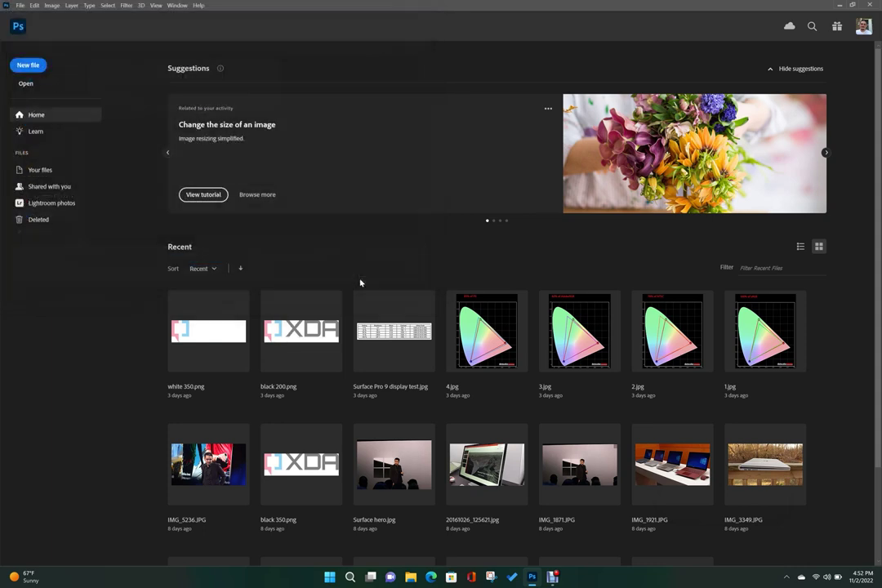Open the Image menu

click(51, 5)
